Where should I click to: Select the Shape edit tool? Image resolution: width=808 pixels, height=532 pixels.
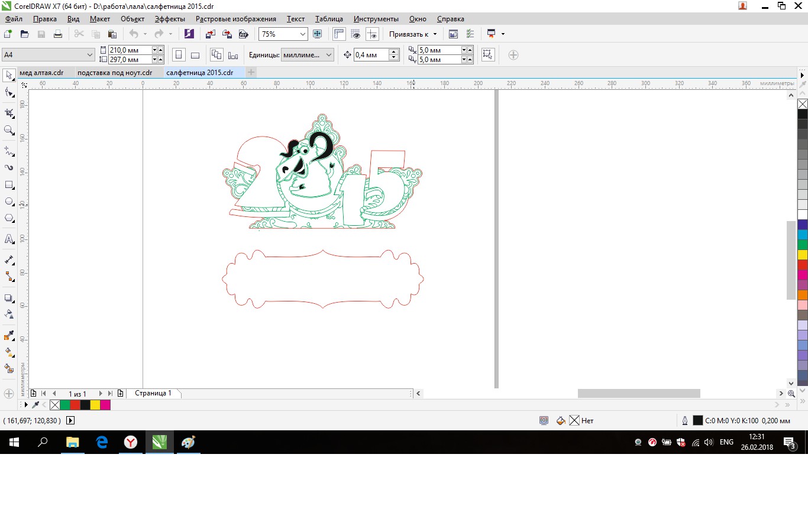tap(9, 93)
